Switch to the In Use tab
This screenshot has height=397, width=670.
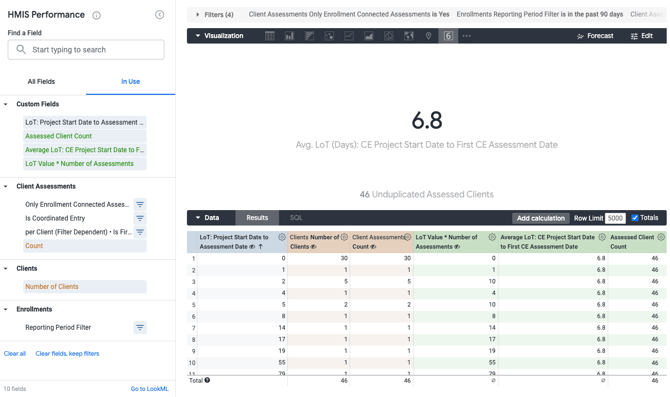click(x=130, y=82)
